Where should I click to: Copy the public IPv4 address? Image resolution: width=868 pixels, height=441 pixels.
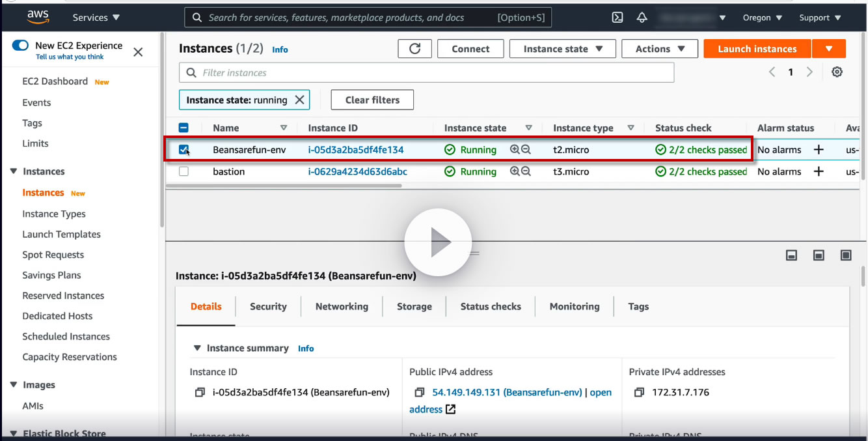click(x=419, y=393)
